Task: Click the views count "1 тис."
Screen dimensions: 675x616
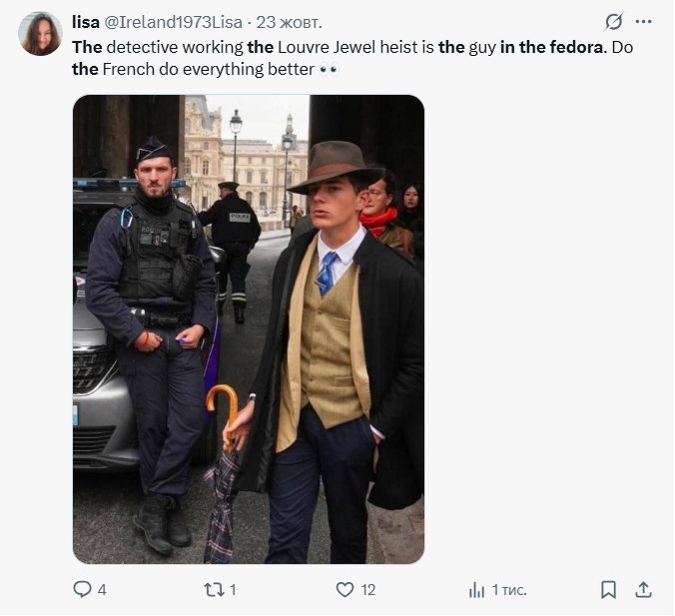Action: (509, 590)
